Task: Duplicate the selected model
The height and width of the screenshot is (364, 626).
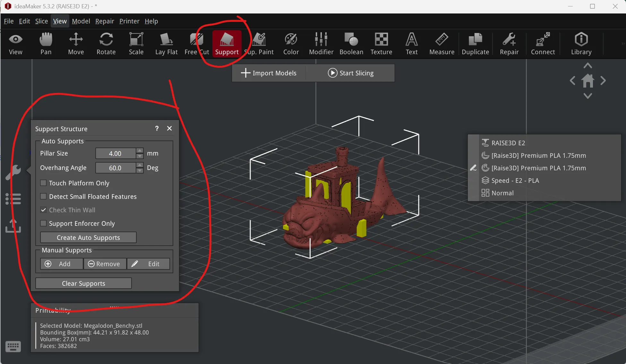Action: pos(476,44)
